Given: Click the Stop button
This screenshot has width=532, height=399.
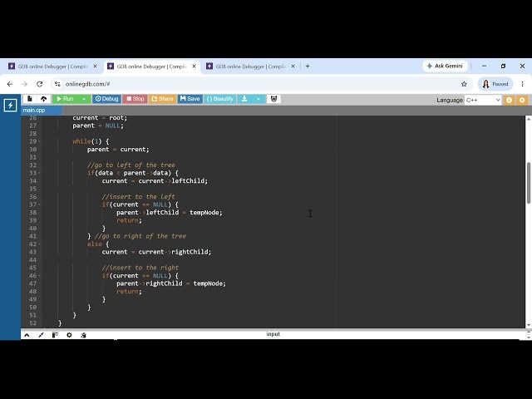Looking at the screenshot, I should click(135, 99).
